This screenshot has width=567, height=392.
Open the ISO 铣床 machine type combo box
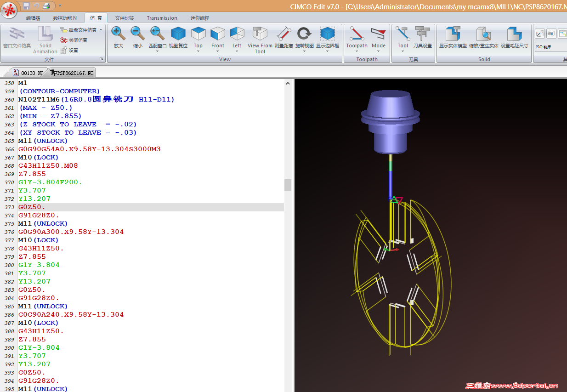551,46
